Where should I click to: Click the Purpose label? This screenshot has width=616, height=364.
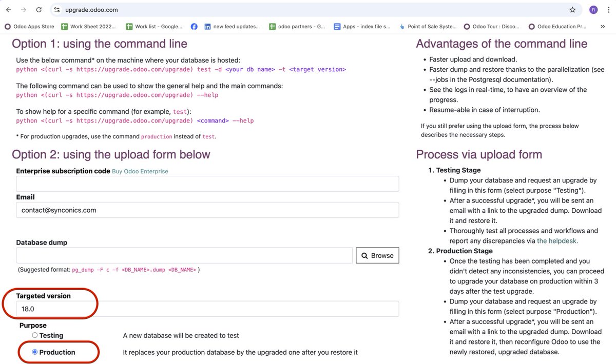33,326
